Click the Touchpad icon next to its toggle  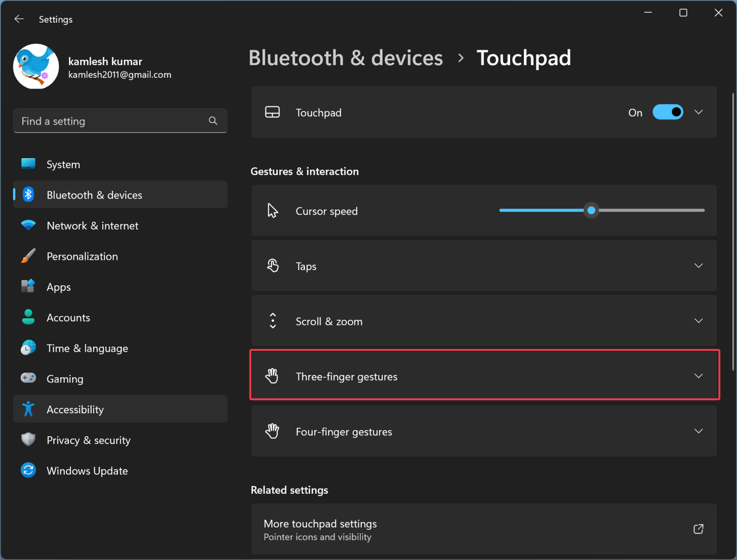(x=273, y=112)
